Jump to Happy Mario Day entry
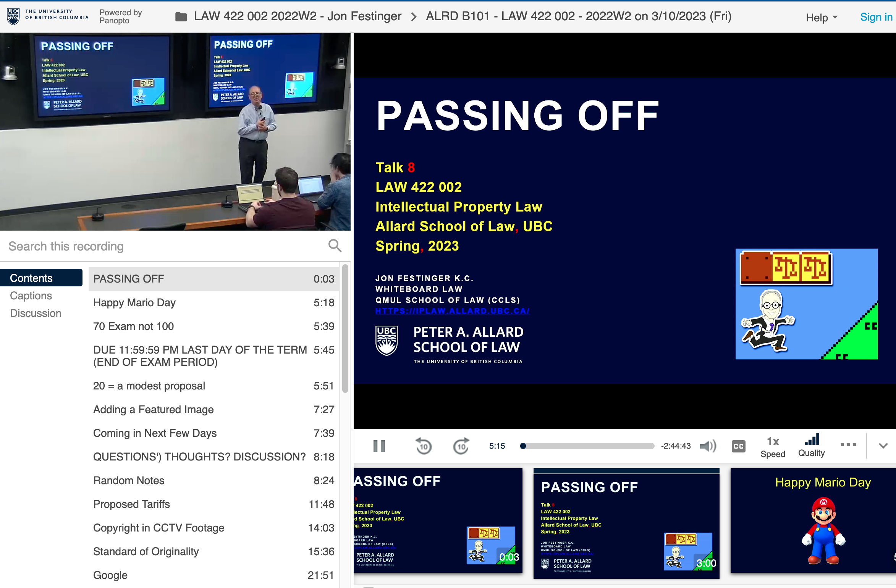Viewport: 896px width, 588px height. [214, 302]
